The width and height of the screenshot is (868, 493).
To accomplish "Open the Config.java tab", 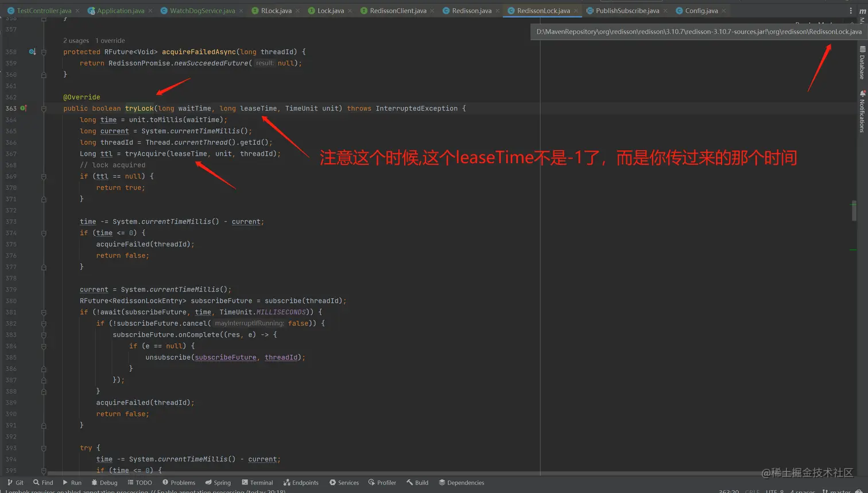I will pyautogui.click(x=701, y=10).
